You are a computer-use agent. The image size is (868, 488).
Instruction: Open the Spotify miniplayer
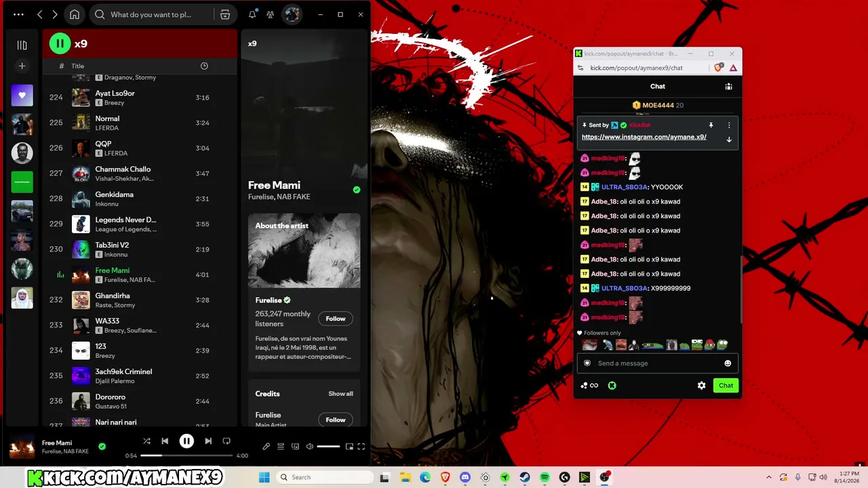pos(349,447)
